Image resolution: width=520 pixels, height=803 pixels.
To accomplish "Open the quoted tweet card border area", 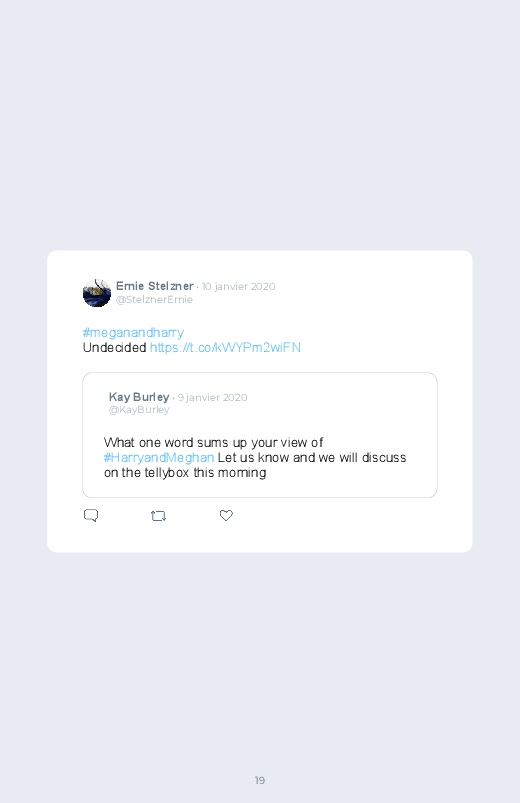I will pos(260,435).
